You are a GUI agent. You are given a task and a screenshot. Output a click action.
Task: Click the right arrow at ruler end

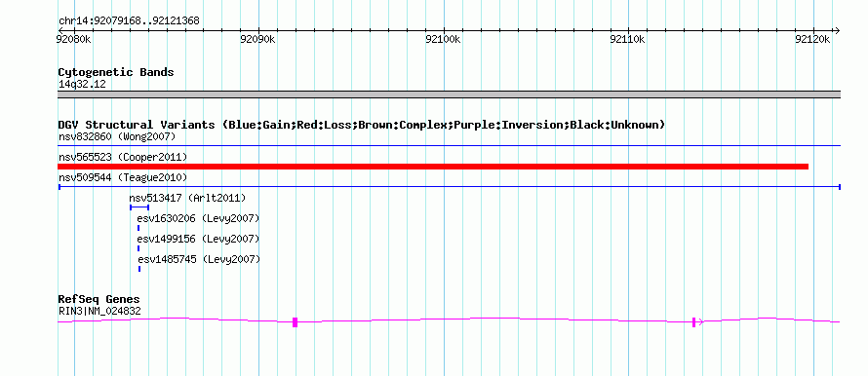coord(837,30)
